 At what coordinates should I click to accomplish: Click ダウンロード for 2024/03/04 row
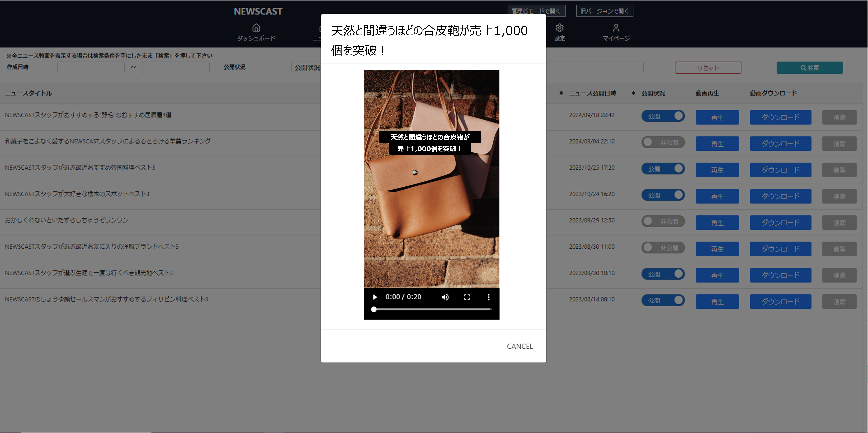(780, 144)
